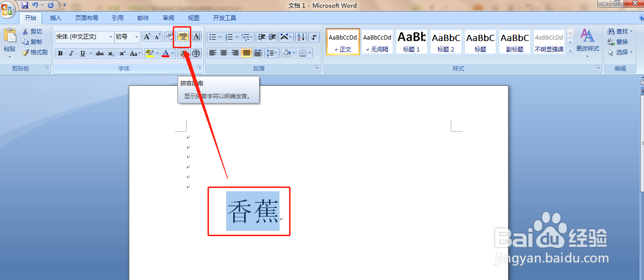Image resolution: width=644 pixels, height=280 pixels.
Task: Apply the 无间隔 style
Action: (377, 41)
